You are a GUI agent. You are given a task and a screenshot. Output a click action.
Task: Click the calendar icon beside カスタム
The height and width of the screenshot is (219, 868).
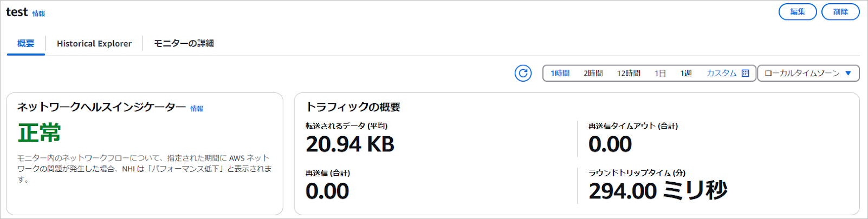[746, 73]
